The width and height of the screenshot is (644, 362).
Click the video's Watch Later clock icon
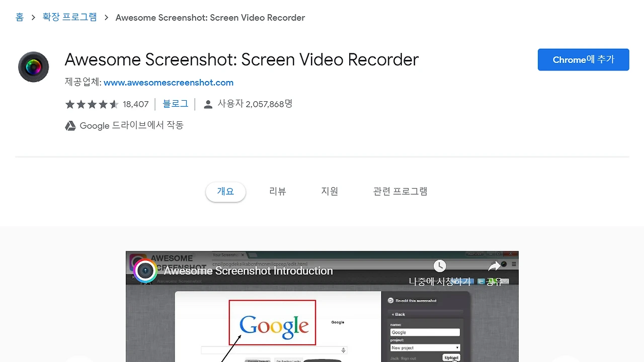click(x=440, y=265)
